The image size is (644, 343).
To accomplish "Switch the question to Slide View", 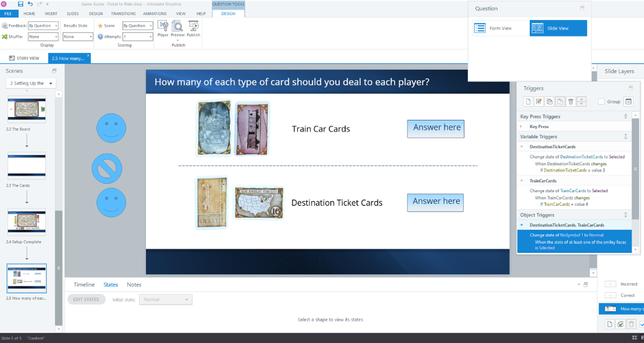I will click(558, 28).
